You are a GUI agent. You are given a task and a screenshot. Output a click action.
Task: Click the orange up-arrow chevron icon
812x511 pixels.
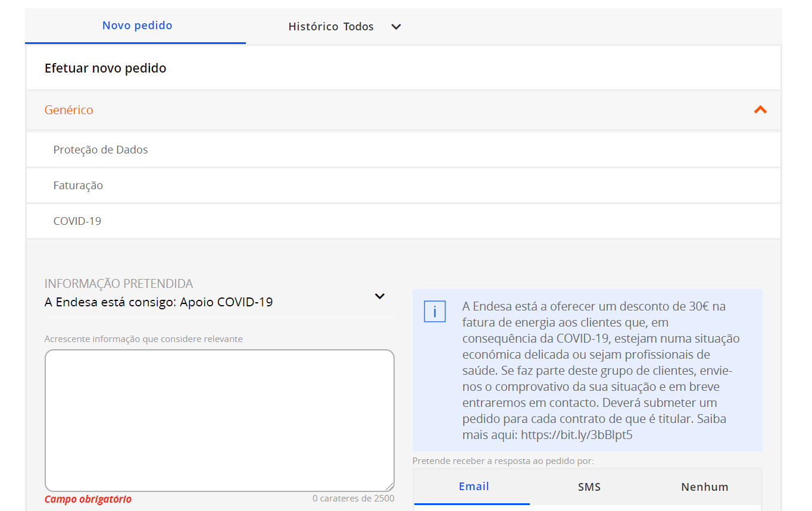click(760, 109)
